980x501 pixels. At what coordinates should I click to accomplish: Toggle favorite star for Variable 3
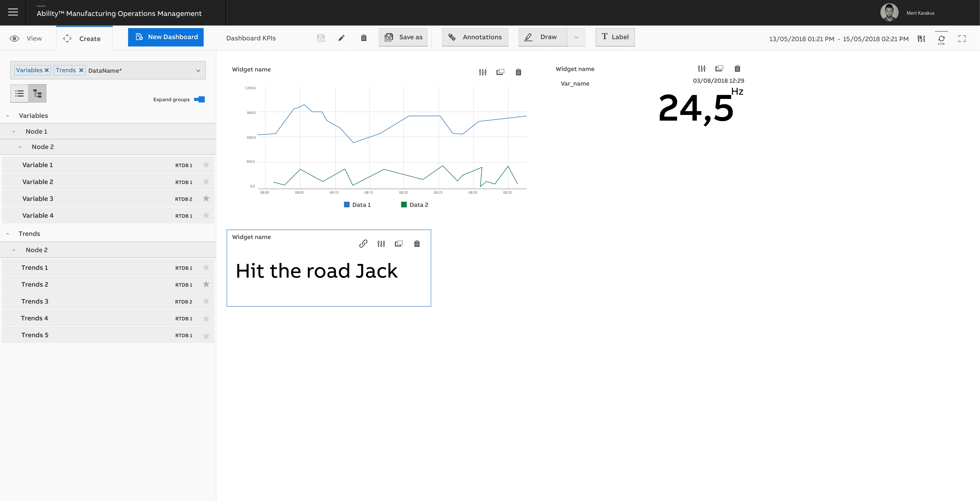point(206,198)
